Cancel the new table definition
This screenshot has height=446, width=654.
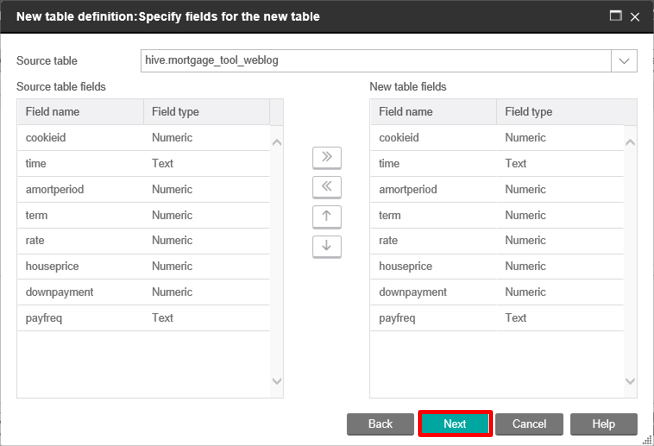click(x=529, y=424)
